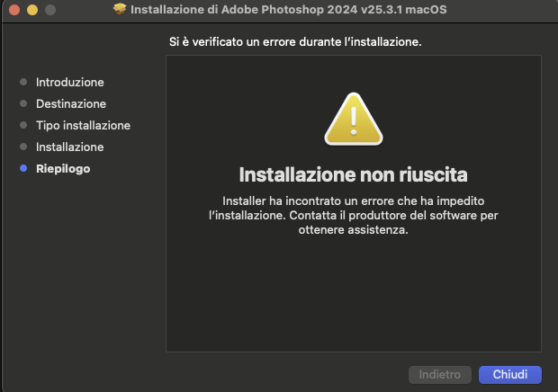Click the gray bullet beside Destinazione

click(23, 103)
